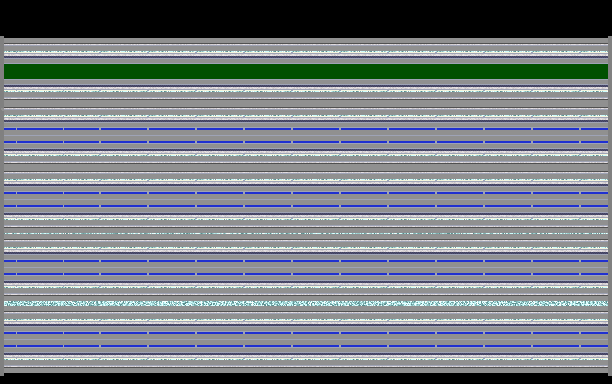The width and height of the screenshot is (612, 384).
Task: Click the plain gray band between first two blue rows
Action: (306, 135)
